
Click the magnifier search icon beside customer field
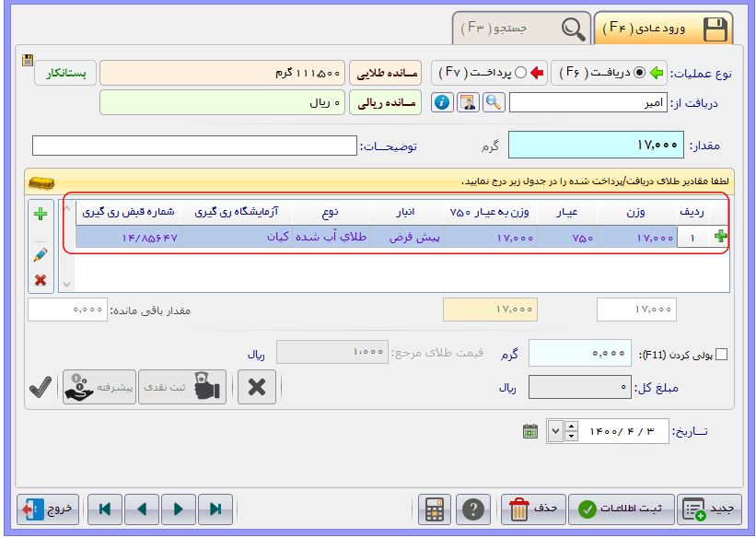click(x=494, y=103)
